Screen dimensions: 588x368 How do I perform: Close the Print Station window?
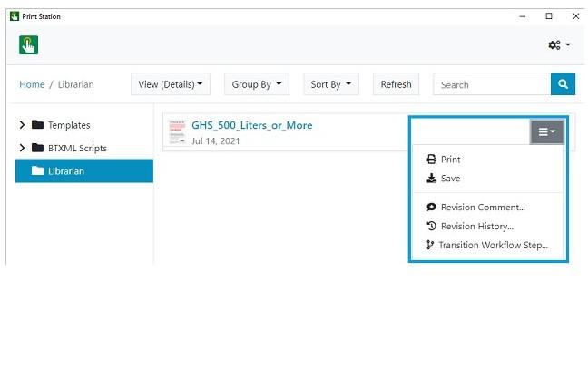tap(576, 16)
